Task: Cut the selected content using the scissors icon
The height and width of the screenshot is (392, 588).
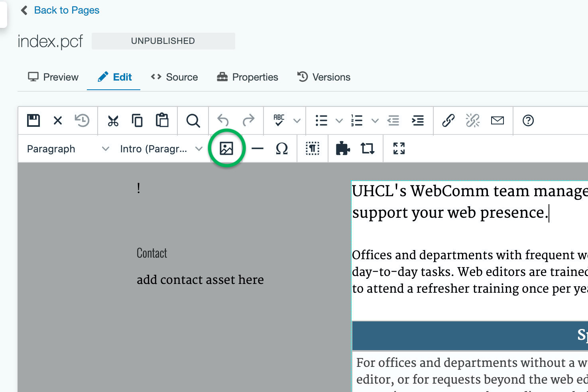Action: (113, 120)
